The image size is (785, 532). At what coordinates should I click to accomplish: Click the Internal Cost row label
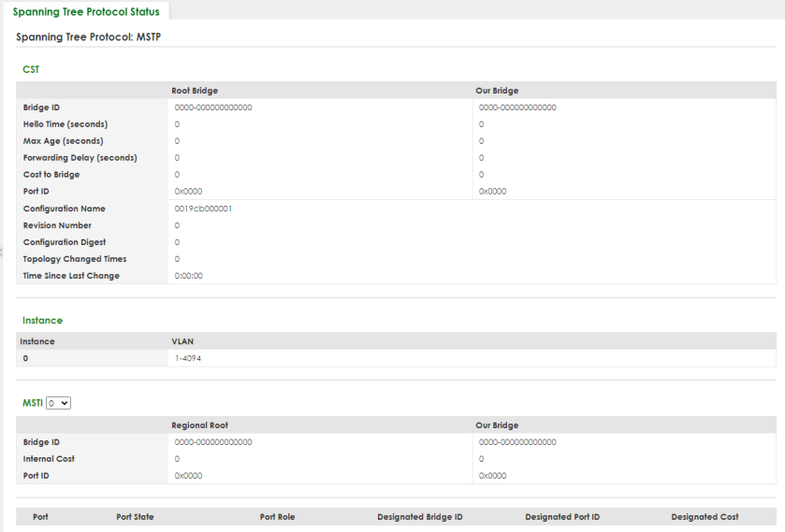tap(49, 458)
